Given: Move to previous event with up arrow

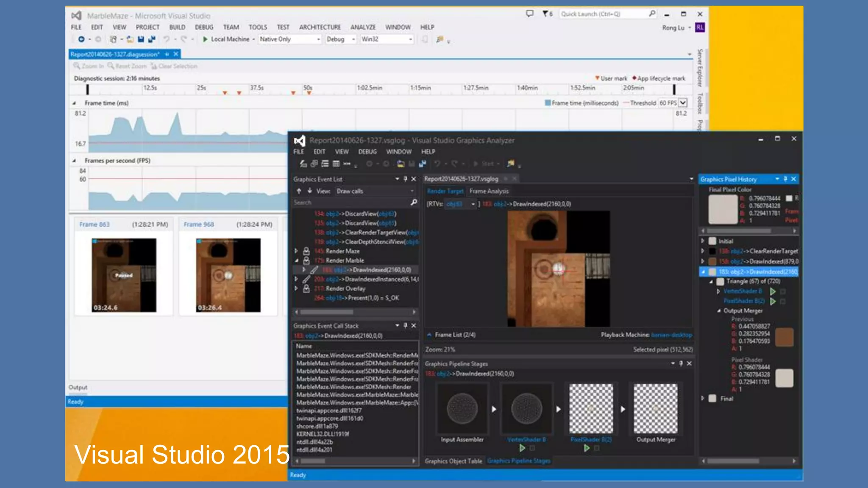Looking at the screenshot, I should (299, 191).
